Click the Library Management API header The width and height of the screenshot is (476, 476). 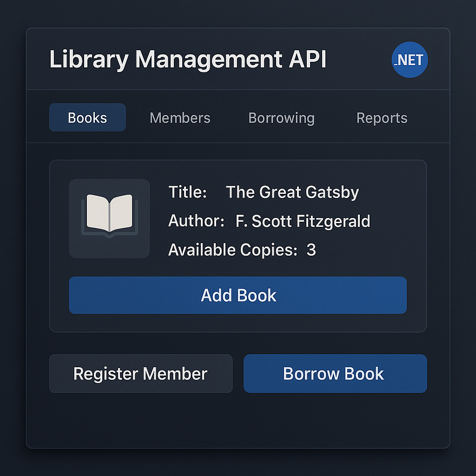coord(188,59)
